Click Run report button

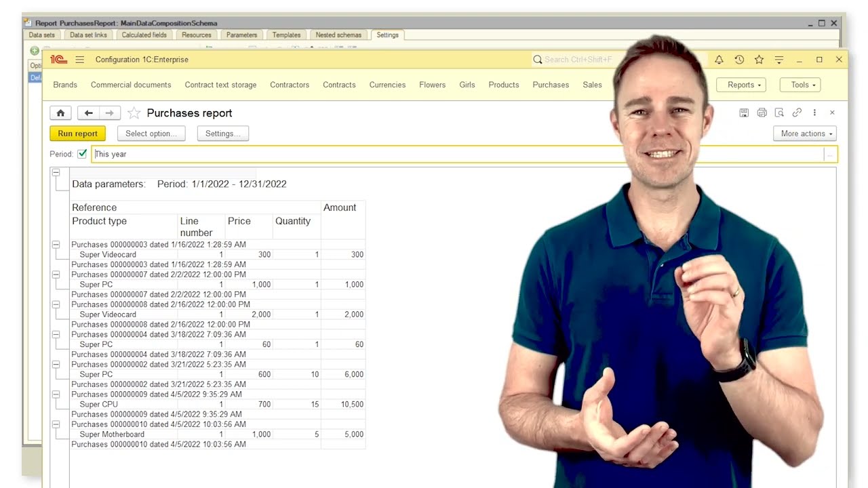78,134
